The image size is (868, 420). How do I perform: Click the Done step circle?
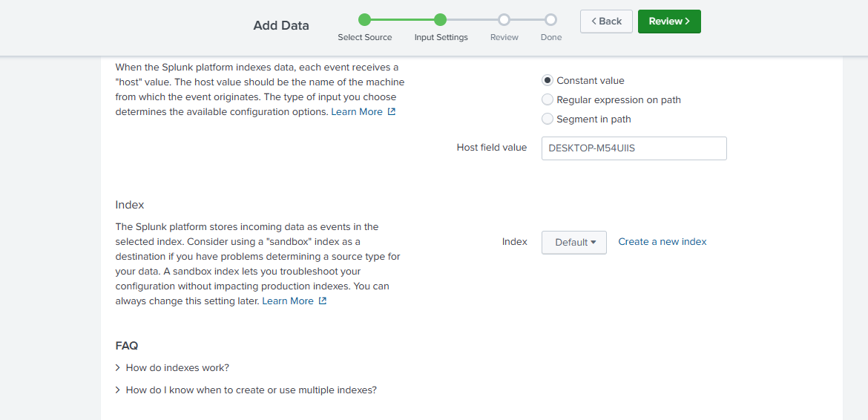(550, 20)
